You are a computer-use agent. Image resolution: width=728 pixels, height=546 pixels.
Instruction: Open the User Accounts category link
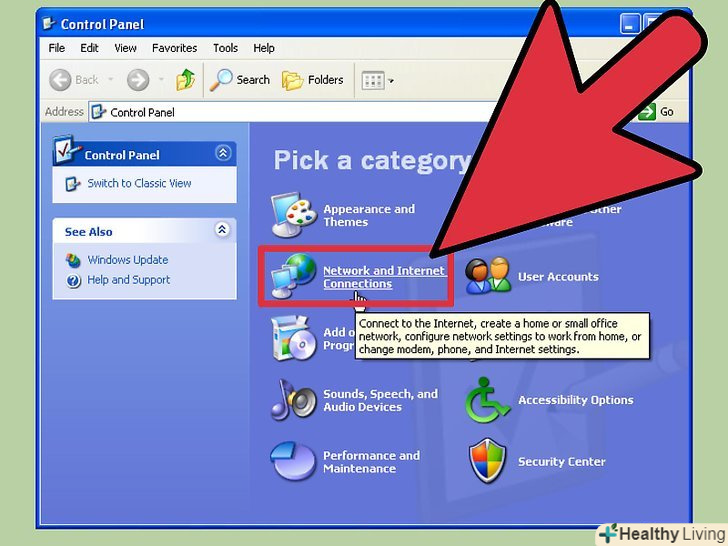pos(558,277)
